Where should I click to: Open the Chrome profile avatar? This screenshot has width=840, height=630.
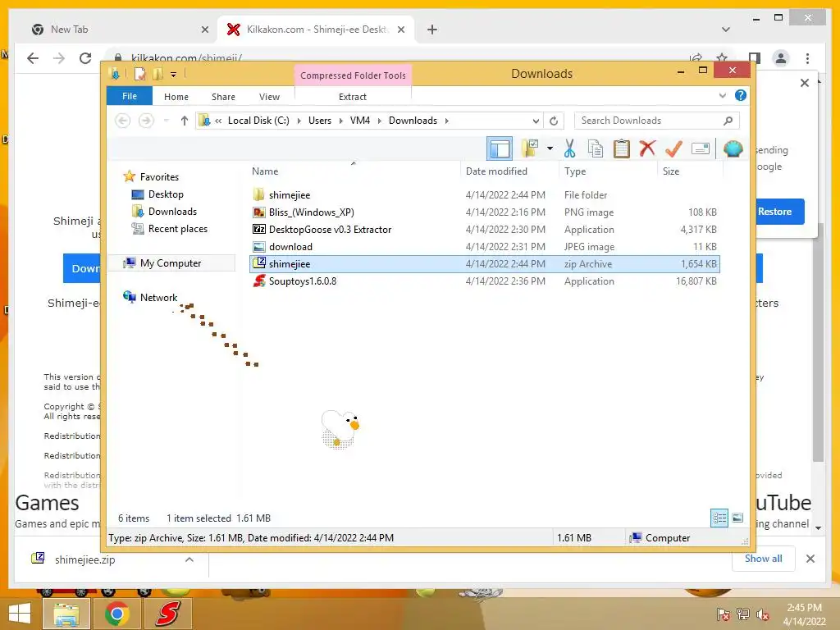click(x=781, y=58)
